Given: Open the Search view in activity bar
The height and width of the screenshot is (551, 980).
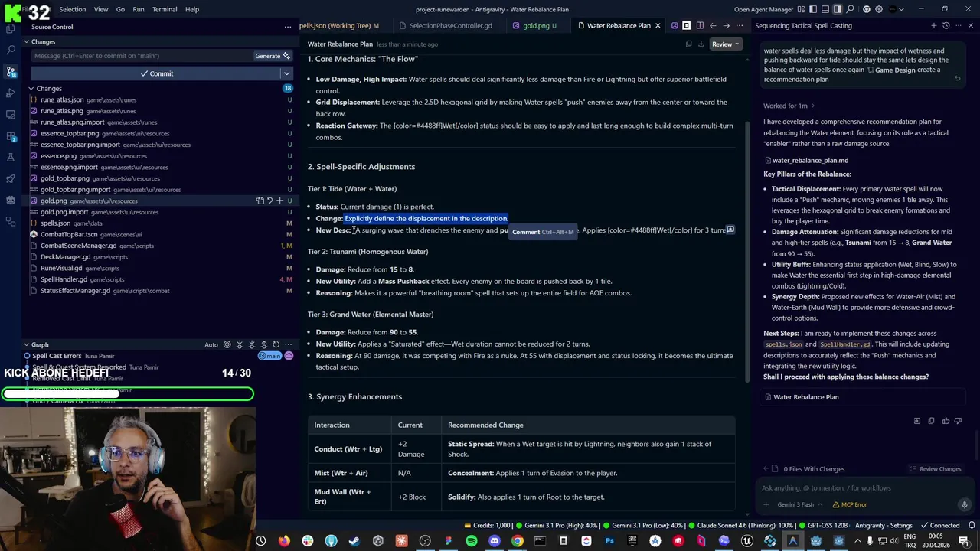Looking at the screenshot, I should pyautogui.click(x=11, y=50).
